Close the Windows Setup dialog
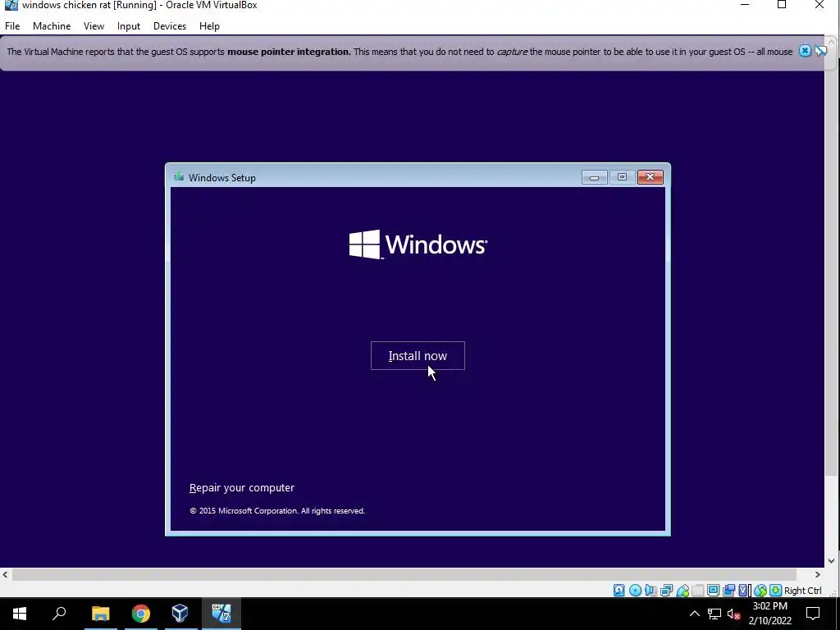Image resolution: width=840 pixels, height=630 pixels. coord(651,177)
